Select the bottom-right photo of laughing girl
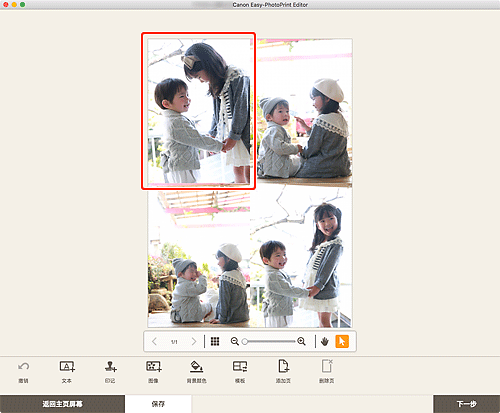The height and width of the screenshot is (413, 500). click(x=301, y=257)
